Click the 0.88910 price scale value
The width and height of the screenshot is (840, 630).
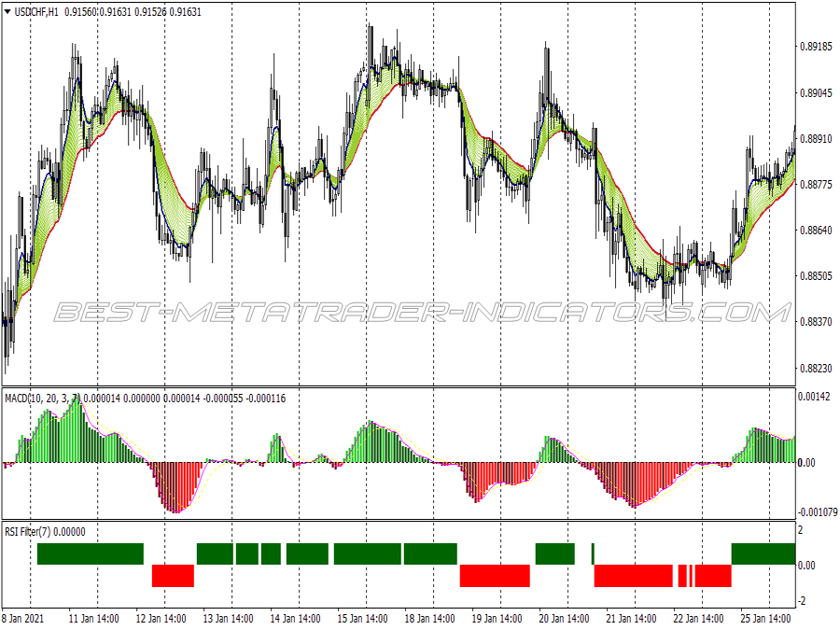click(816, 139)
